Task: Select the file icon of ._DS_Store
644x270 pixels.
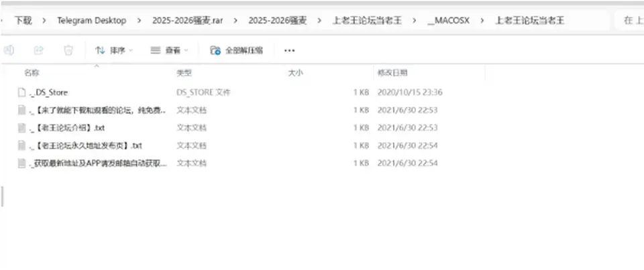Action: pos(21,92)
